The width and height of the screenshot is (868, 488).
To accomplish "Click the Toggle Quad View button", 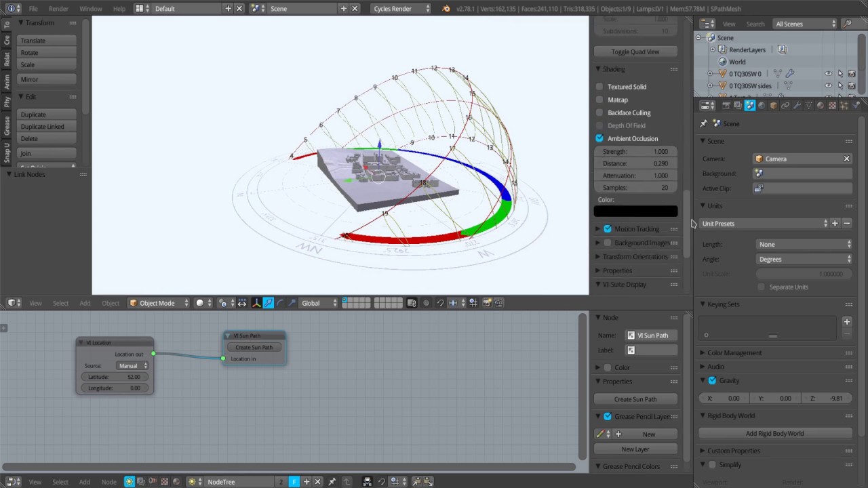I will (x=635, y=52).
